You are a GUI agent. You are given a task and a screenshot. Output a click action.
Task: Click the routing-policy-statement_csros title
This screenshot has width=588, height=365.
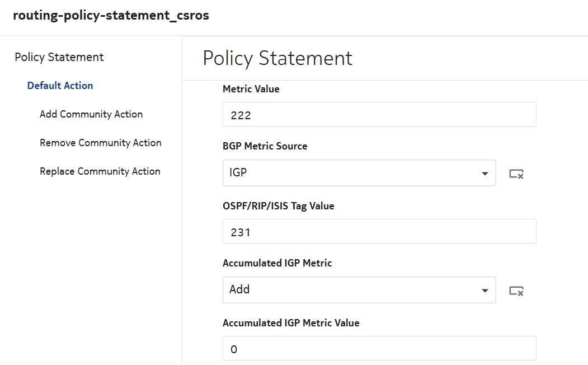point(111,16)
